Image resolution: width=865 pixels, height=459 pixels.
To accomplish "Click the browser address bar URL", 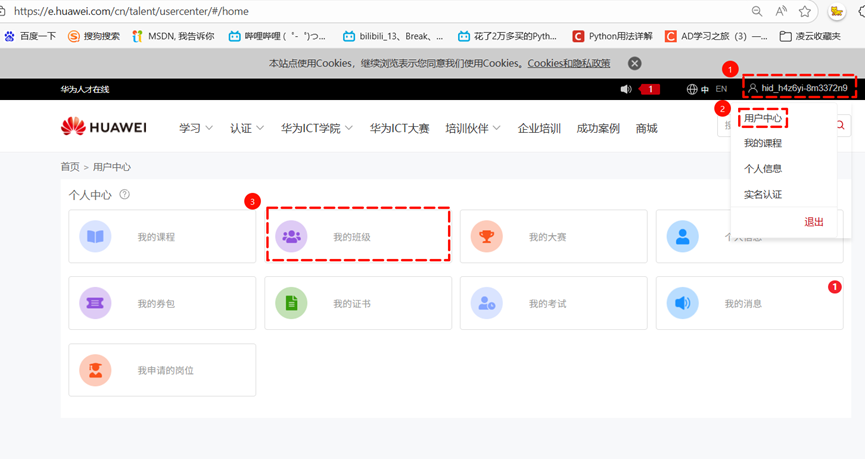I will [131, 11].
